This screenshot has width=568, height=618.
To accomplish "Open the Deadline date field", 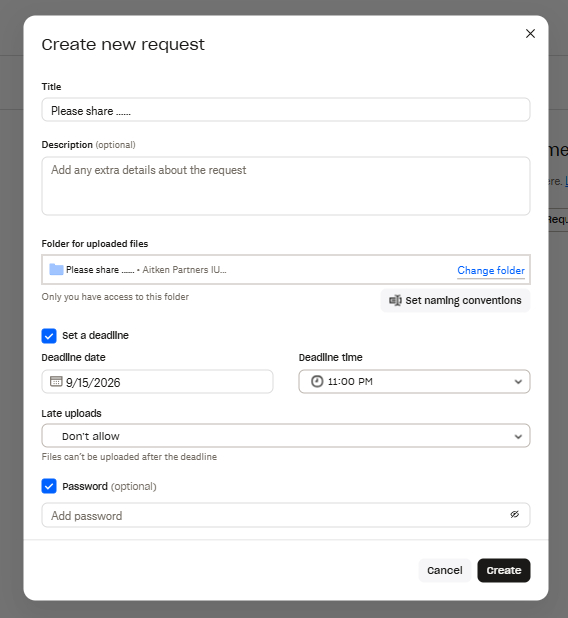I will (x=157, y=382).
